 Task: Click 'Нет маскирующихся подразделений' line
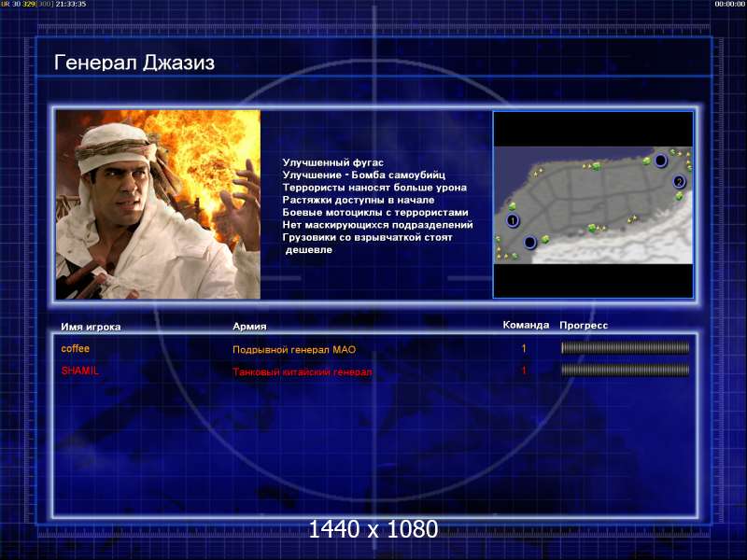[x=377, y=224]
